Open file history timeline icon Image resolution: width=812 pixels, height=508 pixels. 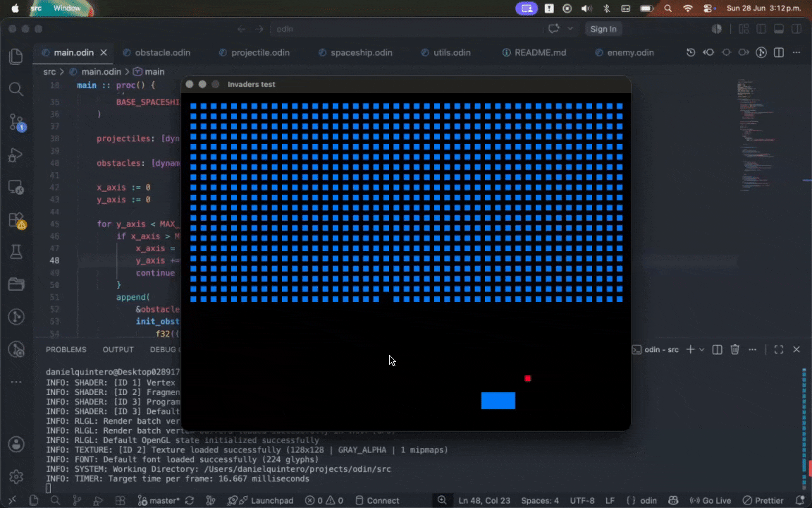point(691,52)
